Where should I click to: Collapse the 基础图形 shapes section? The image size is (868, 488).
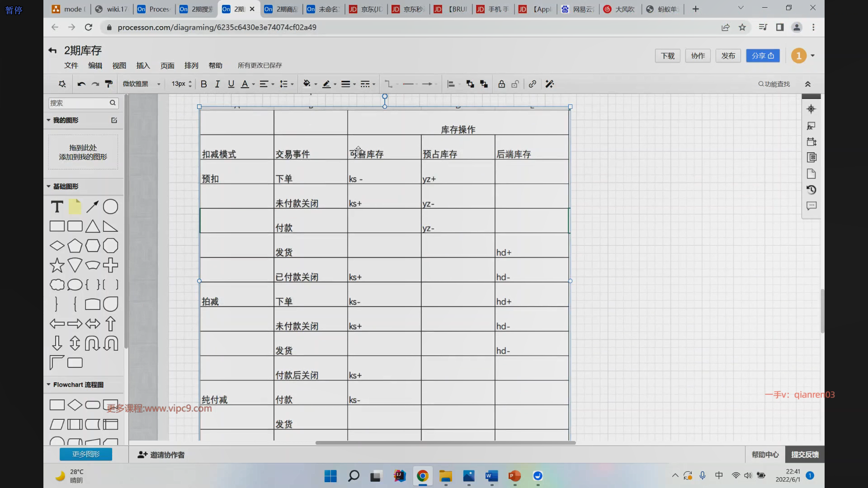click(48, 186)
